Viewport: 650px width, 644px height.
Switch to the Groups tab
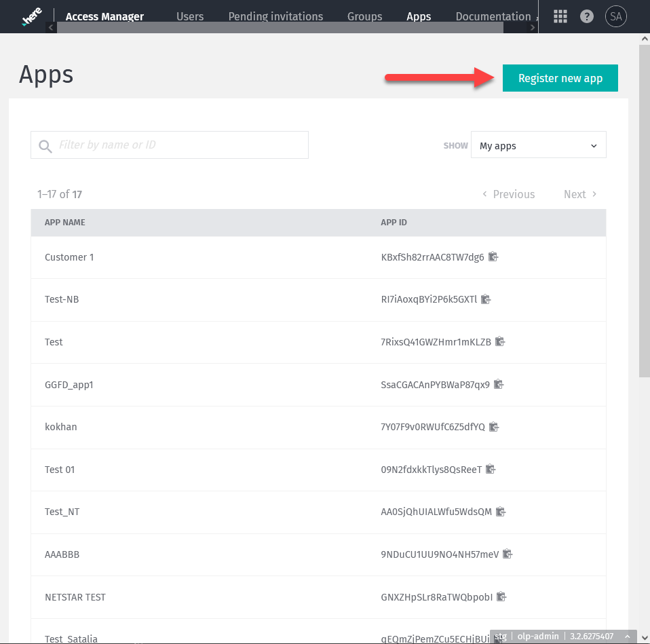click(365, 16)
